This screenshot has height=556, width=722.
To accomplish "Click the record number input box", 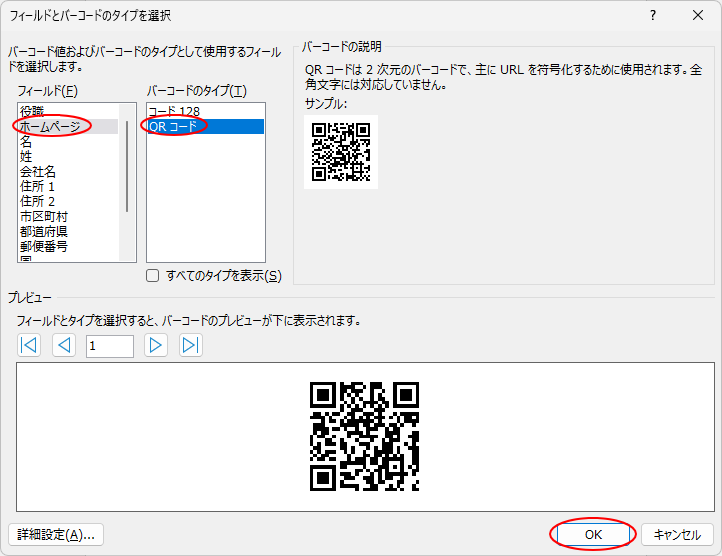I will (109, 346).
